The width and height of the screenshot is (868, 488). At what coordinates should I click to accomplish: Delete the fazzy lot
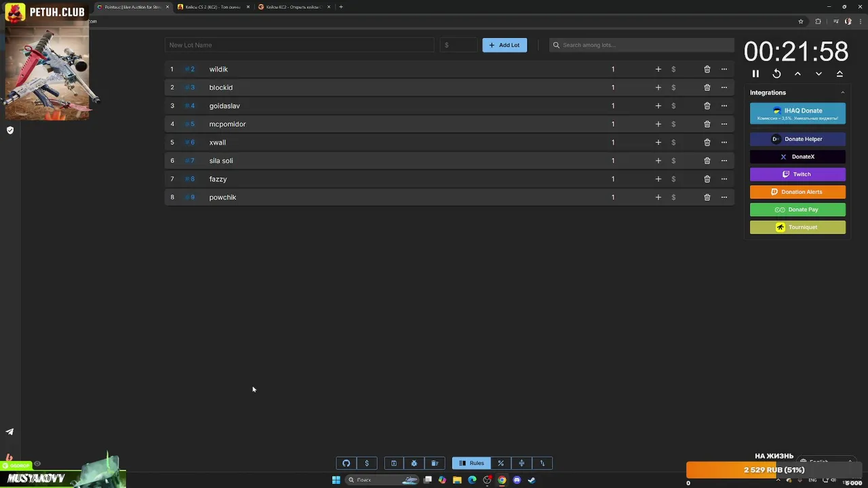click(x=707, y=179)
